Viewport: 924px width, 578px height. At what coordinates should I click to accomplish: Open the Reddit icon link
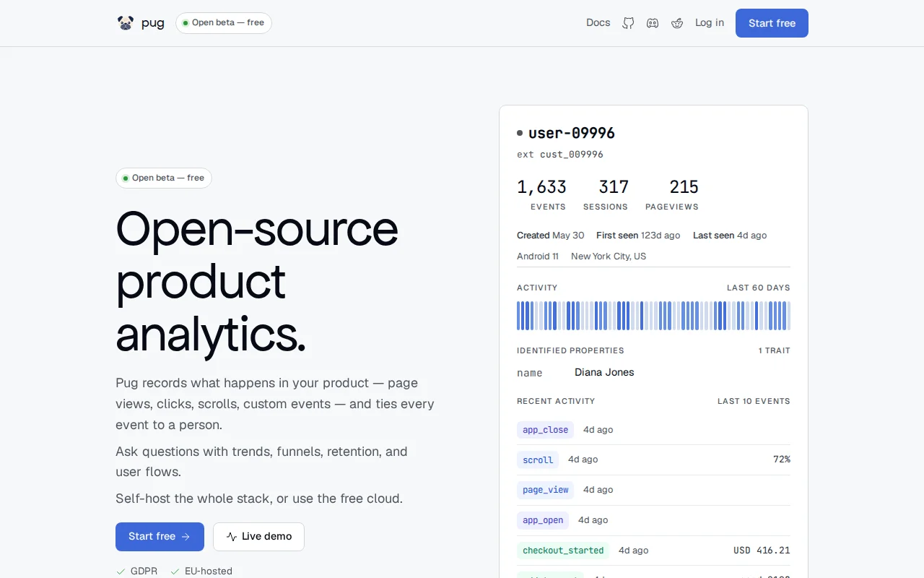point(677,23)
